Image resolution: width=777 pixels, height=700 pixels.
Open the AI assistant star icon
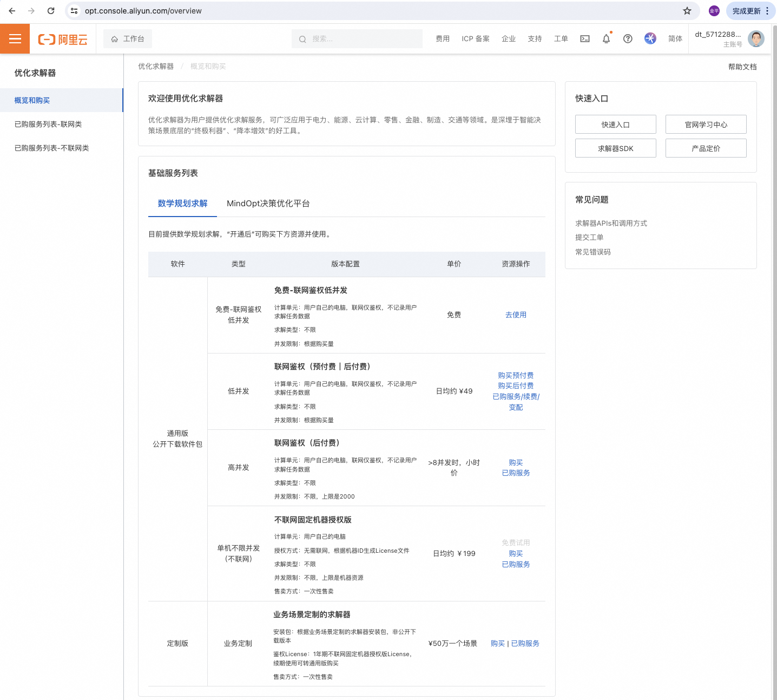pos(650,38)
